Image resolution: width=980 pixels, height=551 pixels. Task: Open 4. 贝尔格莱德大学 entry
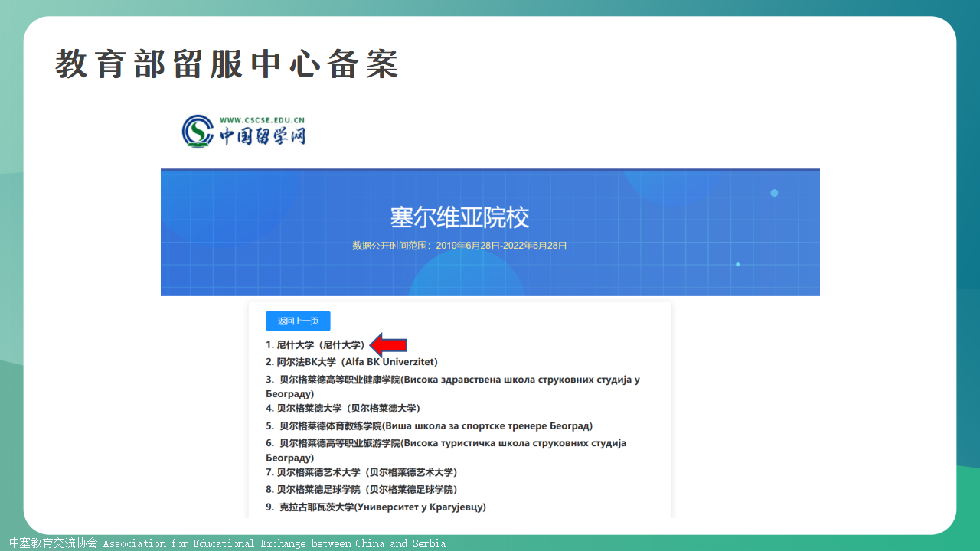coord(343,409)
